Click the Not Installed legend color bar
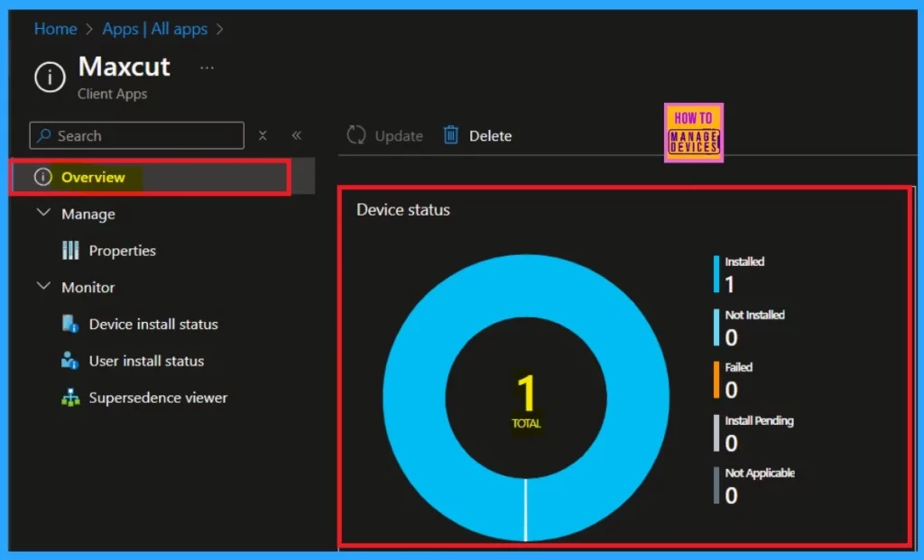The width and height of the screenshot is (924, 560). [x=716, y=326]
